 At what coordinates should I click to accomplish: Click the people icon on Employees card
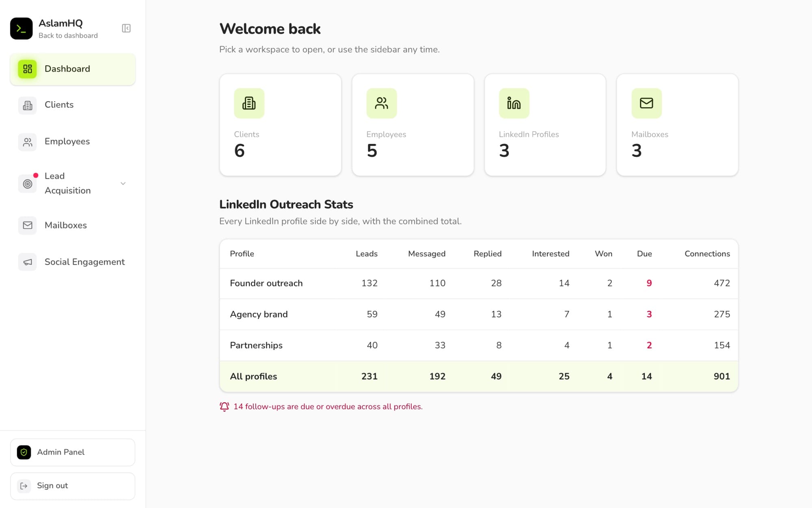tap(382, 103)
